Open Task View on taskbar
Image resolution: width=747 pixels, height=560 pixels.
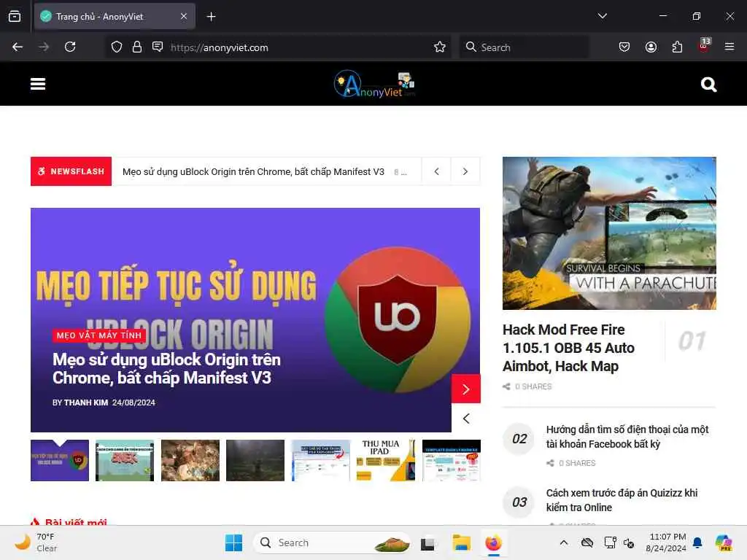tap(427, 542)
